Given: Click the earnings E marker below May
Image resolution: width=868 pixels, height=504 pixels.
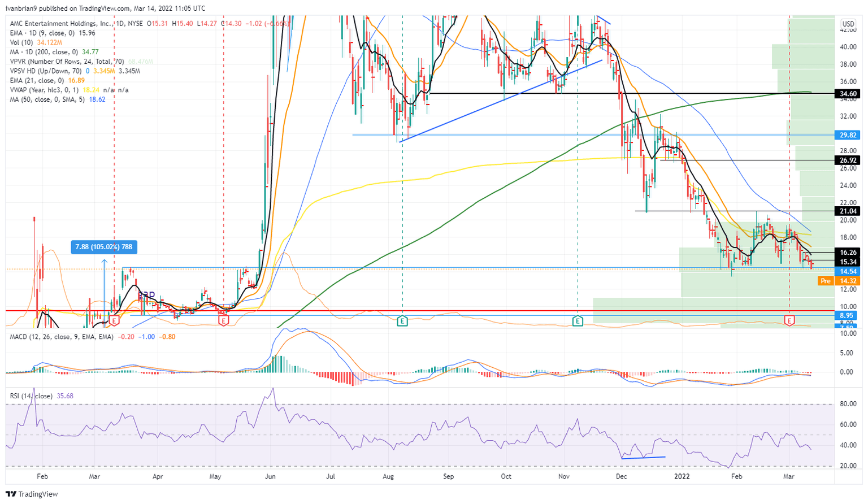Looking at the screenshot, I should [x=224, y=320].
